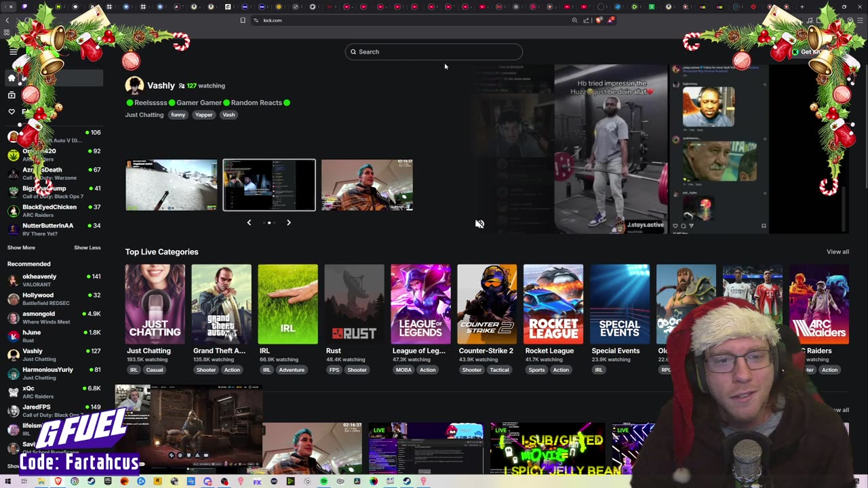Open Rockstar Games Launcher from the taskbar
The height and width of the screenshot is (488, 868).
tap(158, 481)
